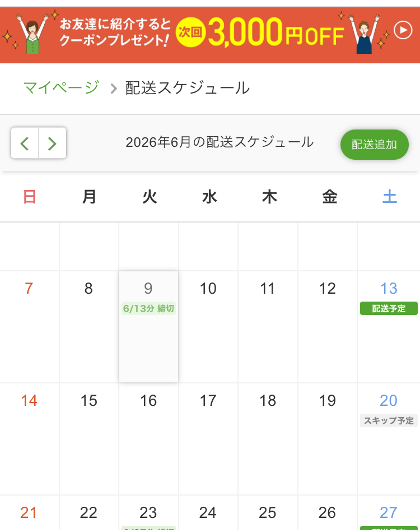Open the スキップ予定 badge on June 20
The height and width of the screenshot is (532, 420).
click(x=389, y=420)
